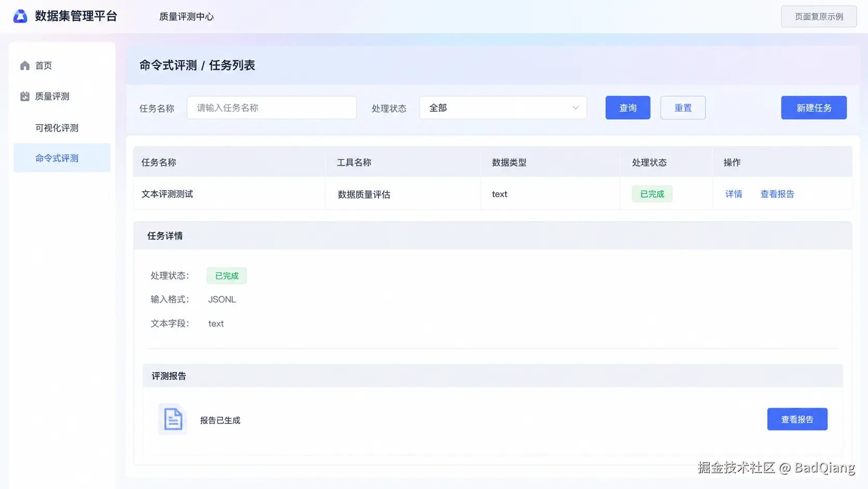Click 查看报告 button in 评测报告 section
This screenshot has height=489, width=868.
click(797, 419)
